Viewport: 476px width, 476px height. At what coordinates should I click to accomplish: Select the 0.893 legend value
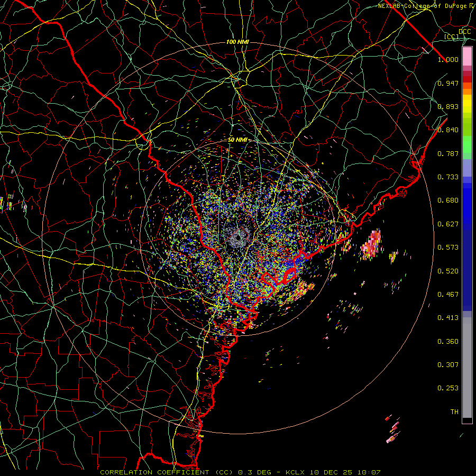coord(448,106)
